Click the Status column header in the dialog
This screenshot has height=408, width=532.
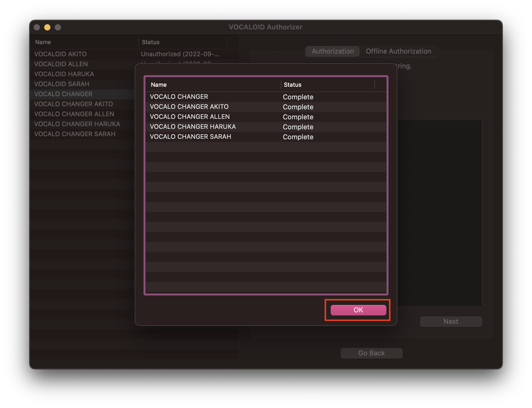pos(293,85)
